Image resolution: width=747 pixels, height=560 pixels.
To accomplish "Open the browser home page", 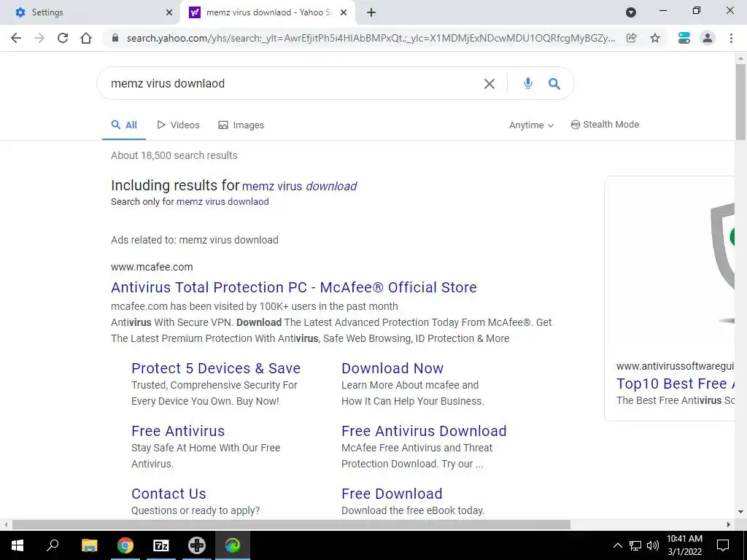I will [86, 38].
